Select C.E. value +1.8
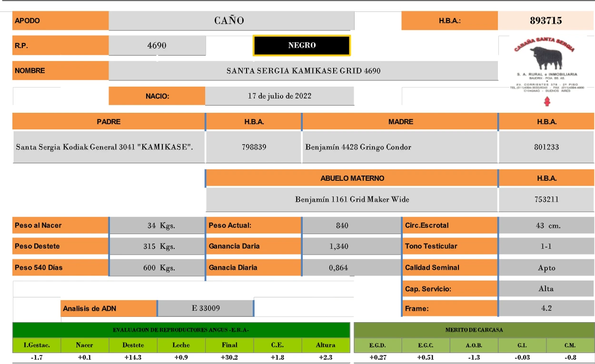595x364 pixels. (x=278, y=358)
